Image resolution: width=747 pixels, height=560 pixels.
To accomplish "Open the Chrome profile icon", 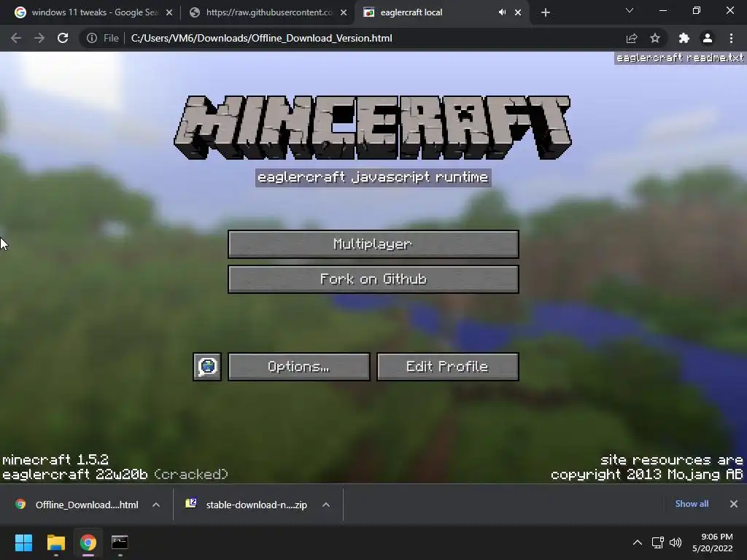I will (708, 38).
